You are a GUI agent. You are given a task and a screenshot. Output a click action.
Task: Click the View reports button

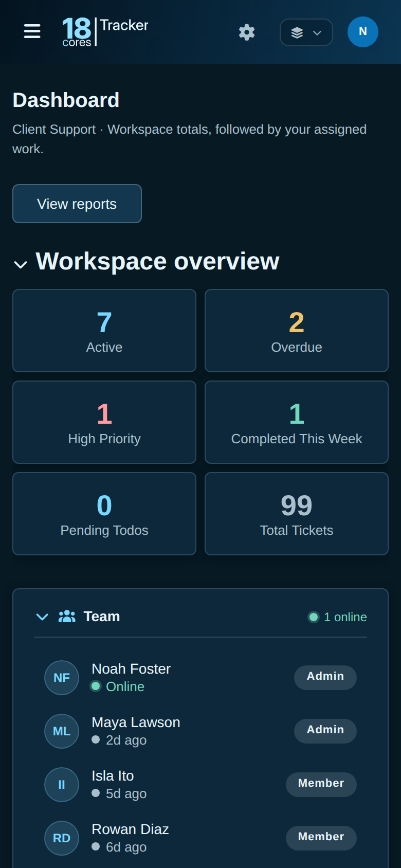coord(77,204)
